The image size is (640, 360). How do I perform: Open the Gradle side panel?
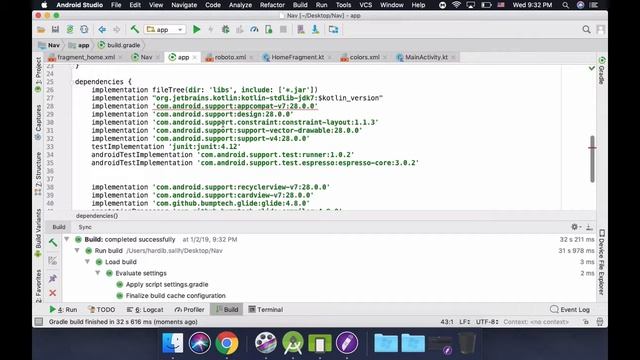(602, 71)
